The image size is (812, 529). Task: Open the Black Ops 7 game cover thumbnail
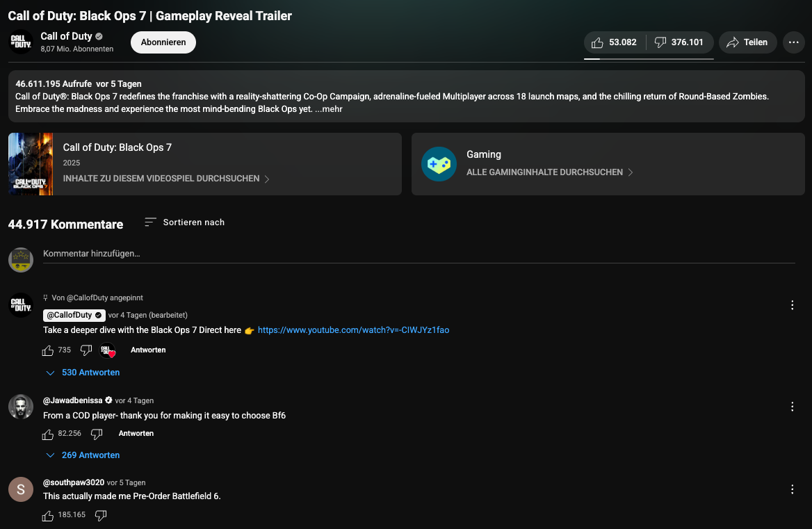click(31, 164)
